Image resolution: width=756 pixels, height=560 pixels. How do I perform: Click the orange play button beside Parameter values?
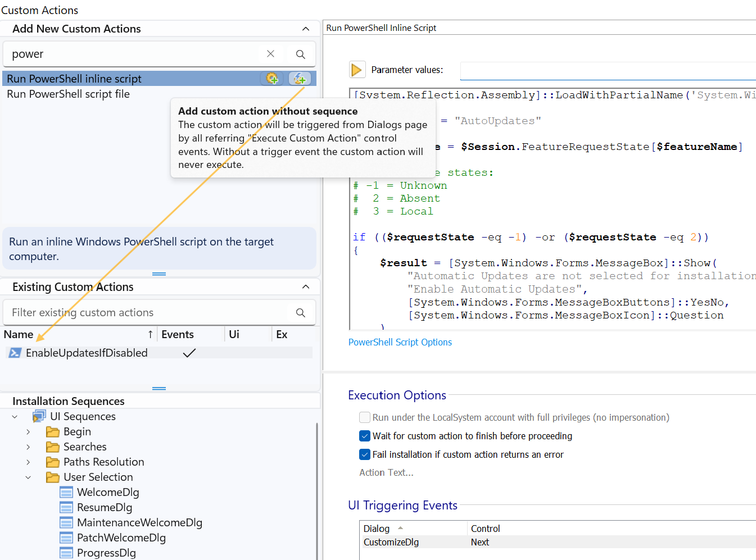coord(357,70)
